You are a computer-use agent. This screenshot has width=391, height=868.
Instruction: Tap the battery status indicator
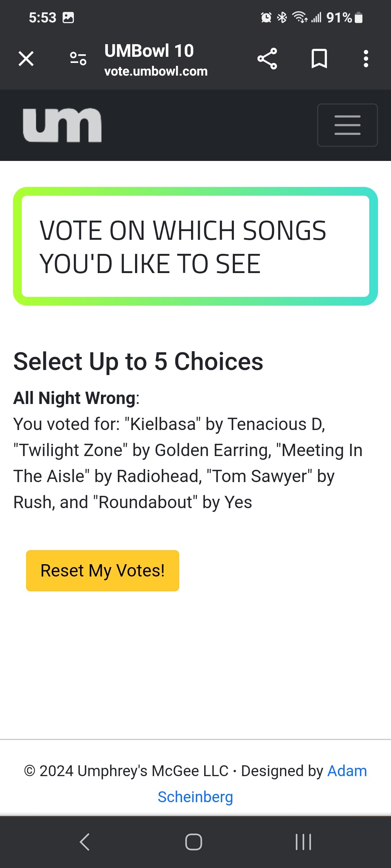[x=358, y=17]
